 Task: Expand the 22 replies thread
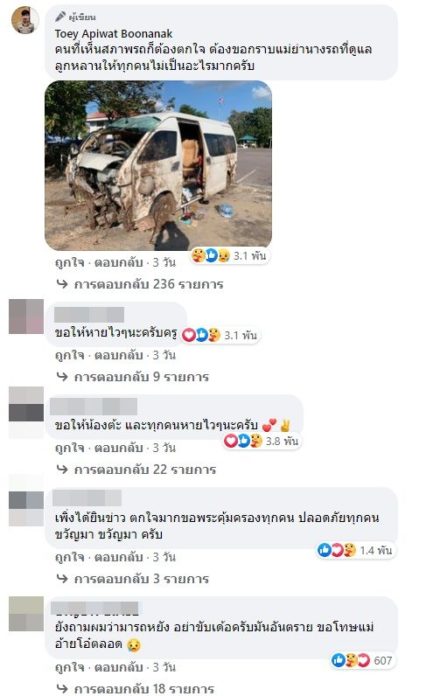point(136,469)
